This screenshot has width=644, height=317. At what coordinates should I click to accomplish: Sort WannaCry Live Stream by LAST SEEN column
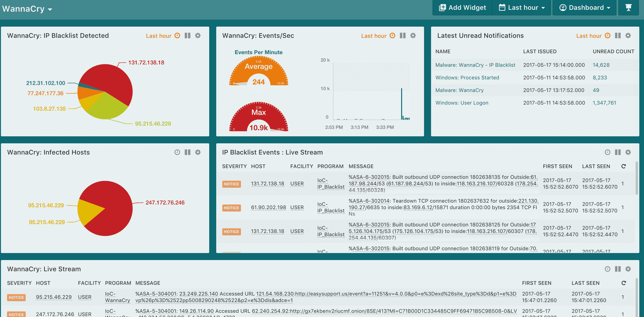pos(585,283)
